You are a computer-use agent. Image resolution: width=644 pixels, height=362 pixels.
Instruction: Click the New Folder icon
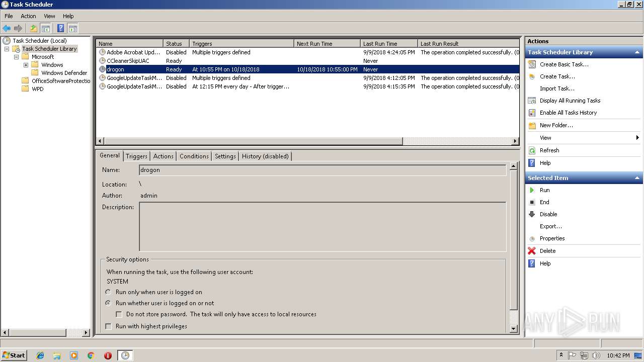(532, 125)
